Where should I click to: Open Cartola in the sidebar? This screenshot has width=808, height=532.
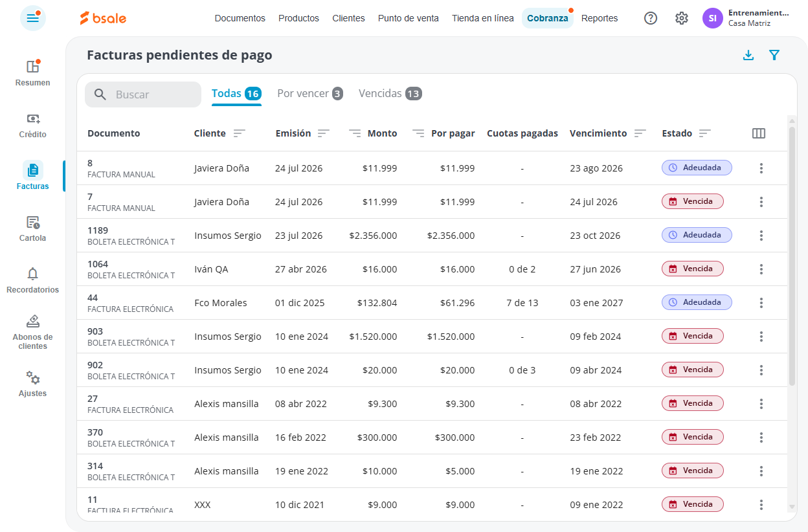(33, 228)
